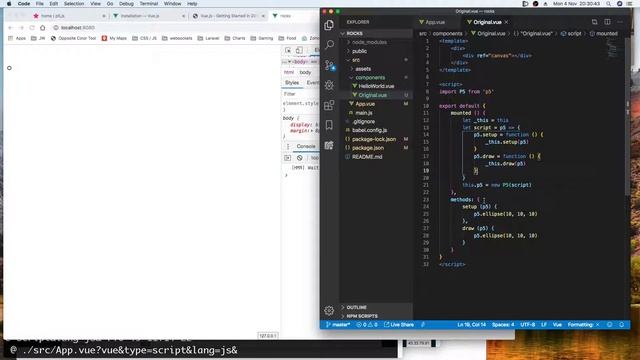Screen dimensions: 640x360
Task: Click the browser back arrow
Action: (x=11, y=28)
